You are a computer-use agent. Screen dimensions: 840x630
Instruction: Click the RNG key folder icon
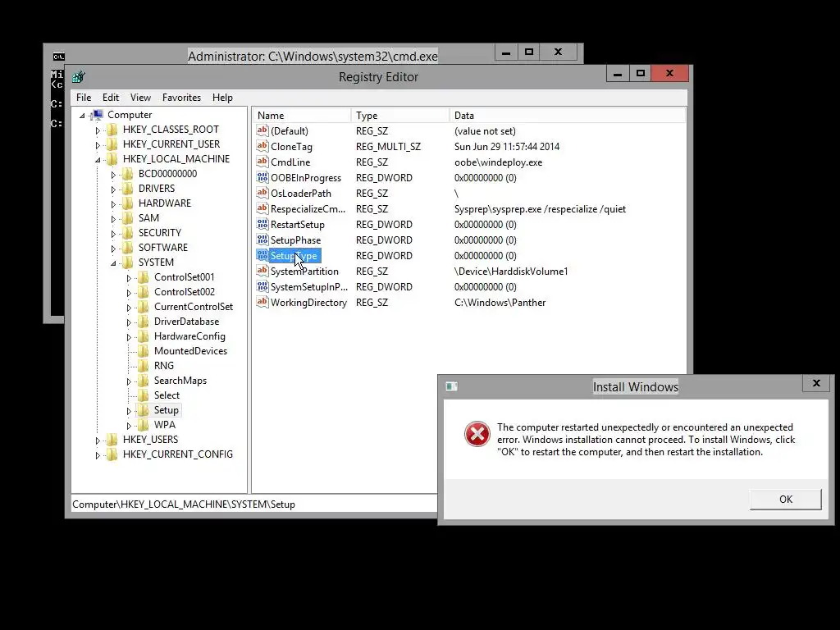click(144, 365)
